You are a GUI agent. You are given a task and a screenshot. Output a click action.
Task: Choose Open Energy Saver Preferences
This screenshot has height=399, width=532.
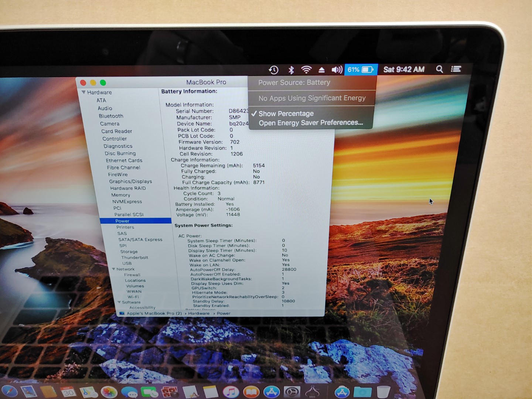[x=311, y=123]
